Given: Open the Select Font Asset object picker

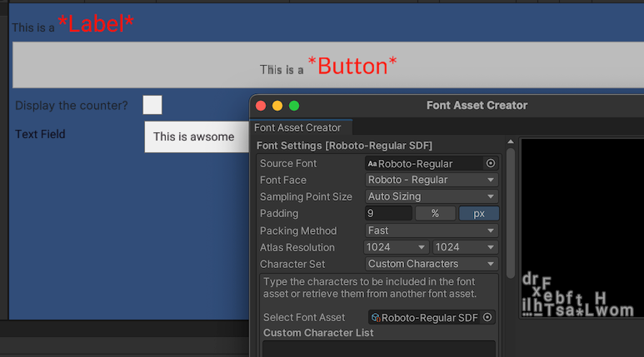Looking at the screenshot, I should point(488,318).
